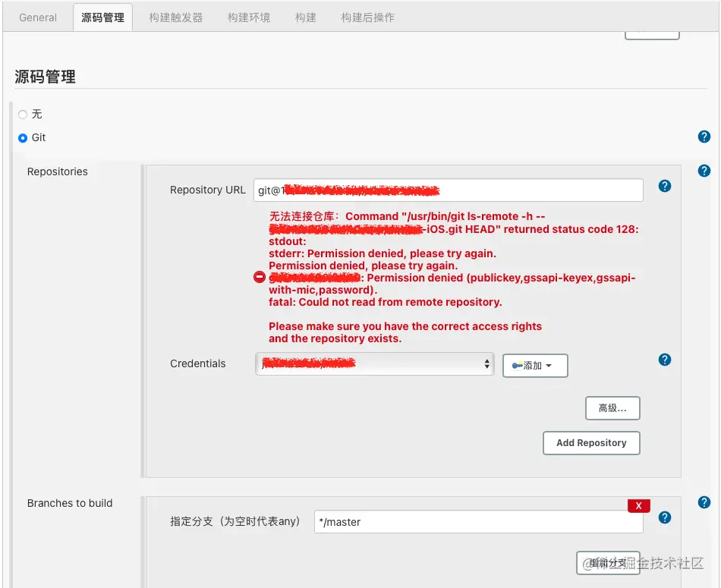The image size is (721, 588).
Task: Open the 构建后操作 tab
Action: (367, 17)
